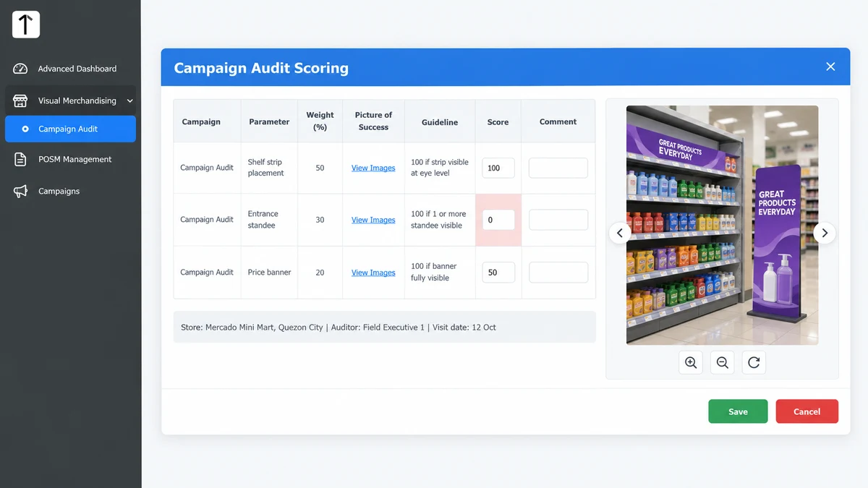Click Campaign Audit cell in Shelf strip row
The image size is (868, 488).
[x=207, y=168]
